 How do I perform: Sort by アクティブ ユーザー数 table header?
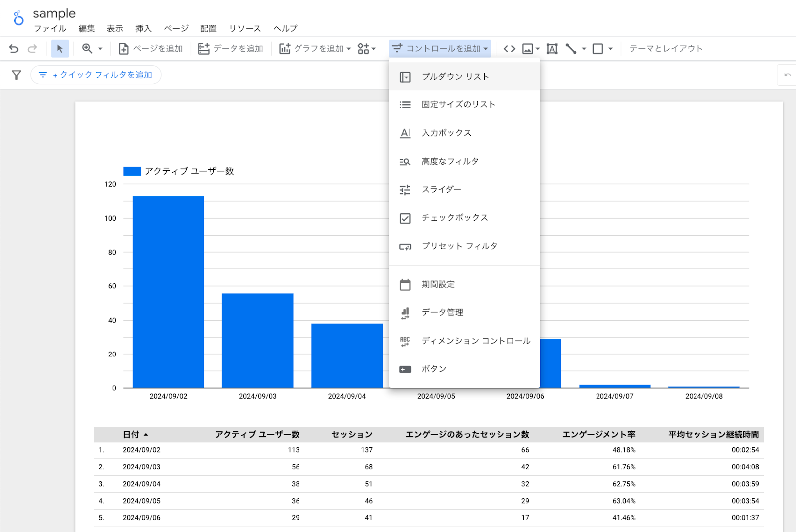pyautogui.click(x=257, y=435)
